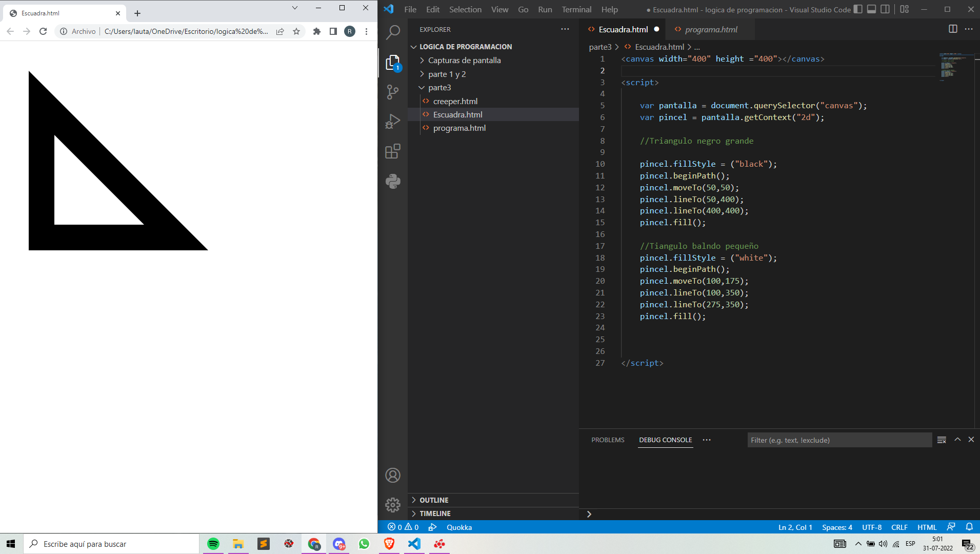Open creeper.html in the explorer

pos(455,101)
